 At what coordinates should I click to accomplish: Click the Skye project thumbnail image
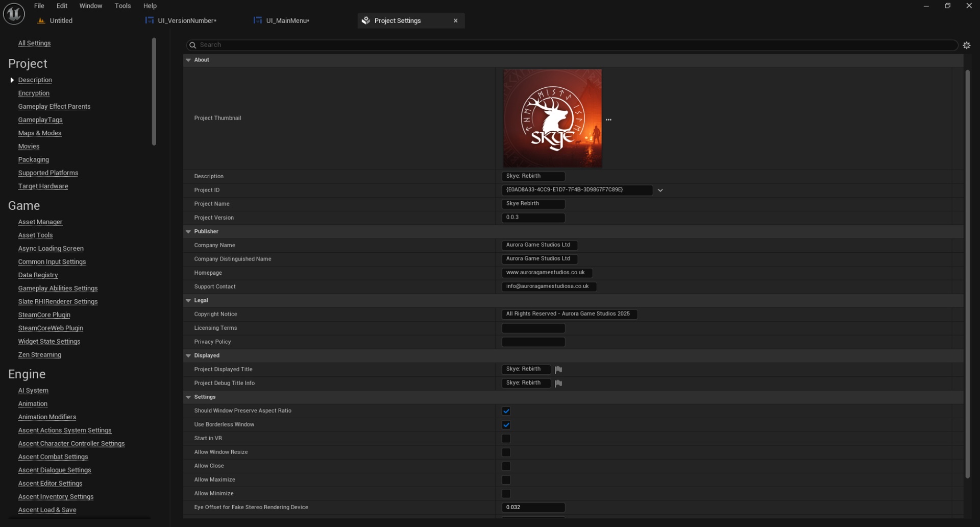(552, 118)
